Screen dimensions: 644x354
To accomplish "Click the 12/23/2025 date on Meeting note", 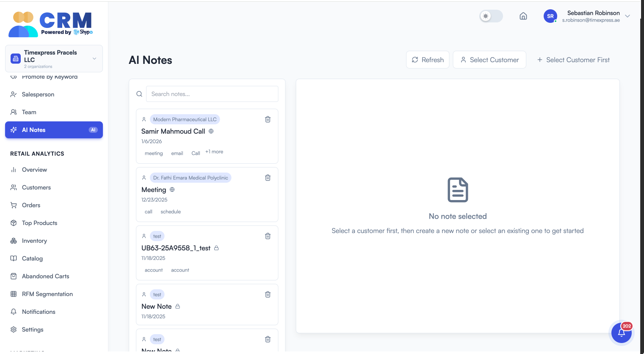I will click(154, 200).
